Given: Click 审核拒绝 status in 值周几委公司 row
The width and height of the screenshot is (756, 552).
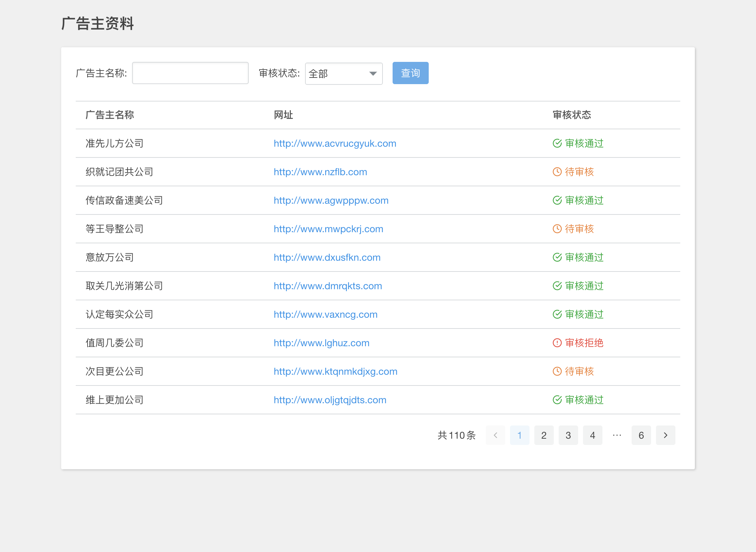Looking at the screenshot, I should 584,343.
